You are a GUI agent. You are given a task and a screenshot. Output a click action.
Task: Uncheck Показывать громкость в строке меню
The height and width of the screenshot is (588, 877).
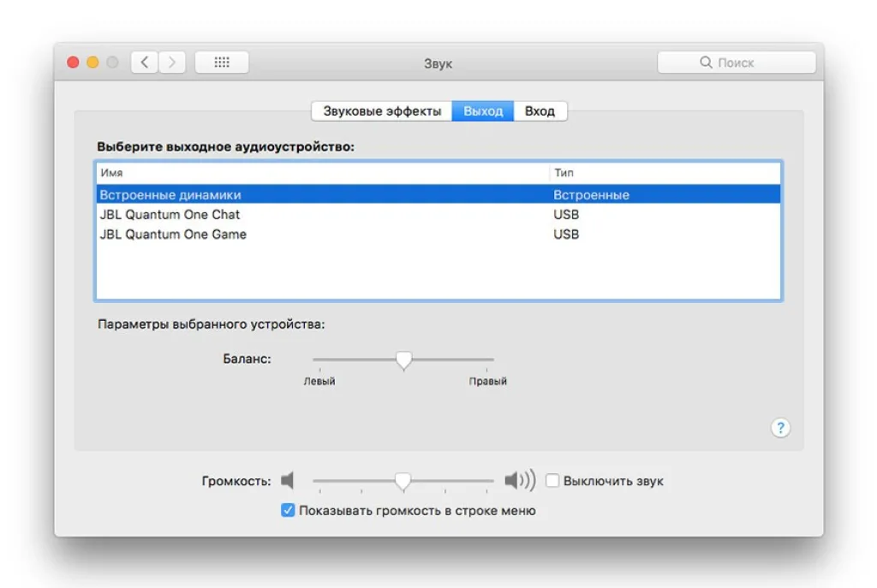click(288, 510)
